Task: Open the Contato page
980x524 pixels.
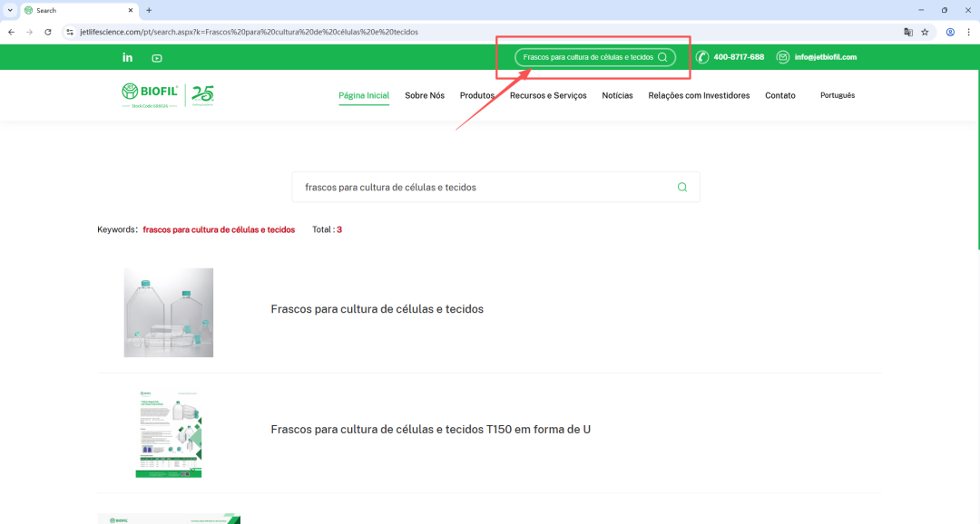Action: click(780, 95)
